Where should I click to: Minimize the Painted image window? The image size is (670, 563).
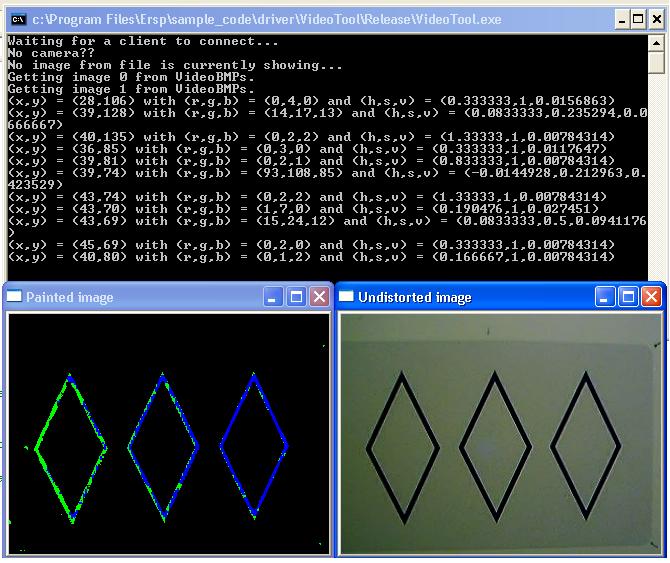tap(272, 296)
